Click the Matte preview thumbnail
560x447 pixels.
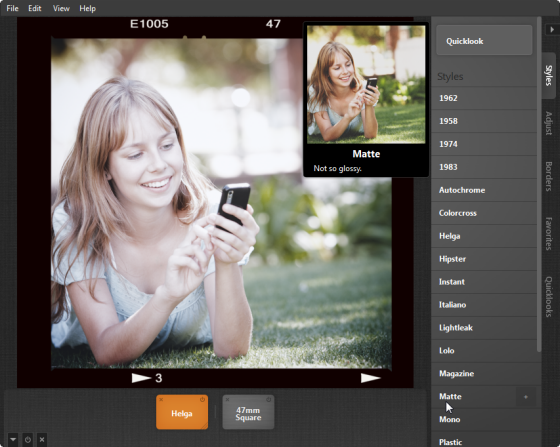click(x=366, y=85)
